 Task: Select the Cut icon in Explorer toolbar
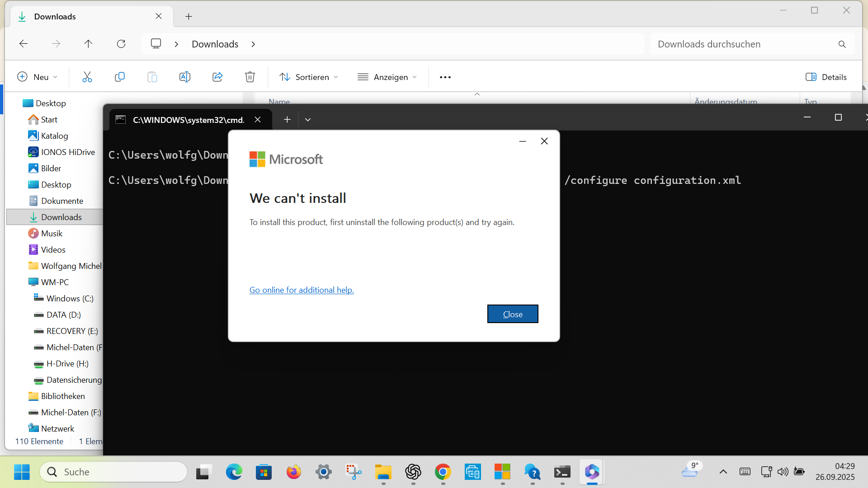click(x=87, y=77)
